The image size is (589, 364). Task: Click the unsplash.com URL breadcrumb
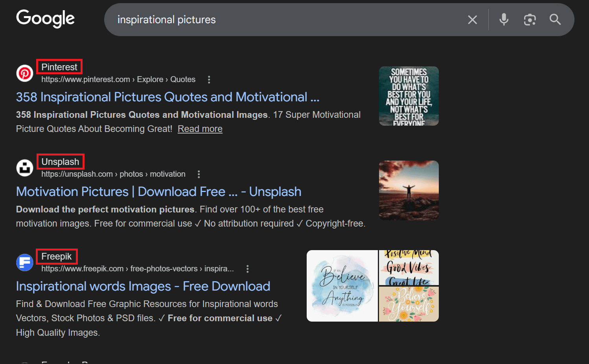tap(113, 174)
